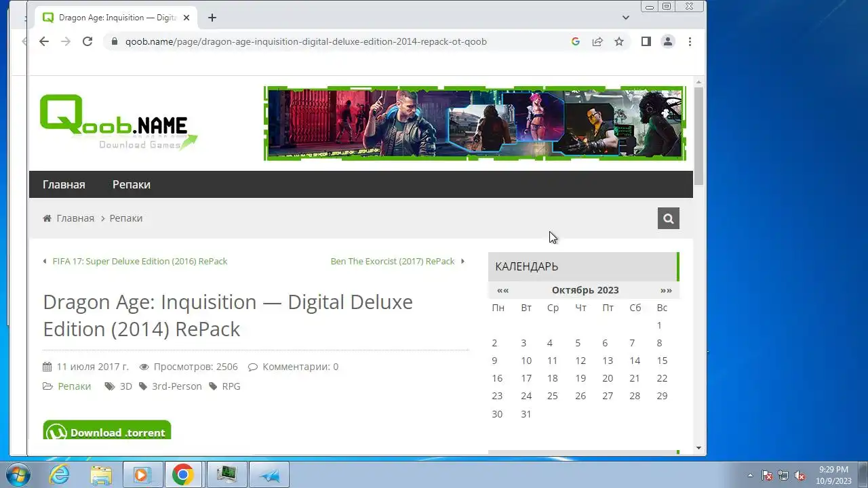Switch to Chrome in the taskbar
This screenshot has height=488, width=868.
tap(182, 474)
